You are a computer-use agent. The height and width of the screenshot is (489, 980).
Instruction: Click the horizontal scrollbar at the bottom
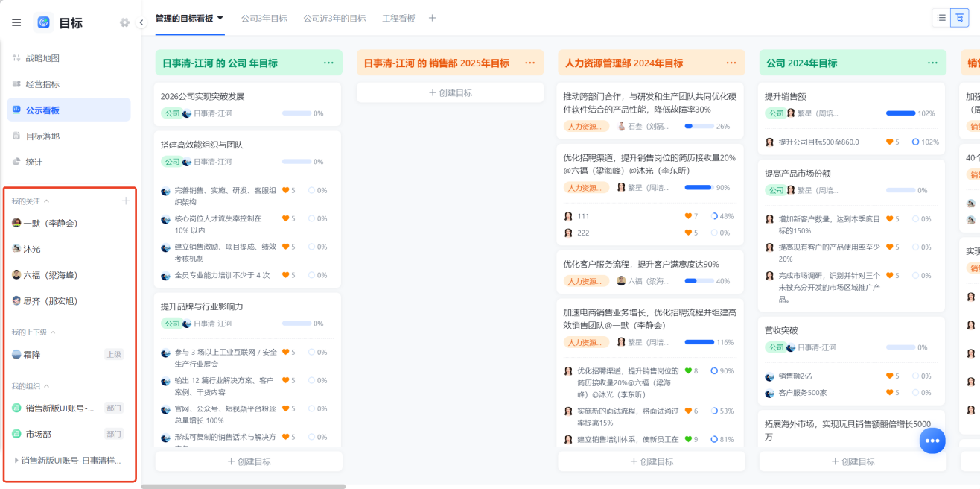pyautogui.click(x=244, y=486)
